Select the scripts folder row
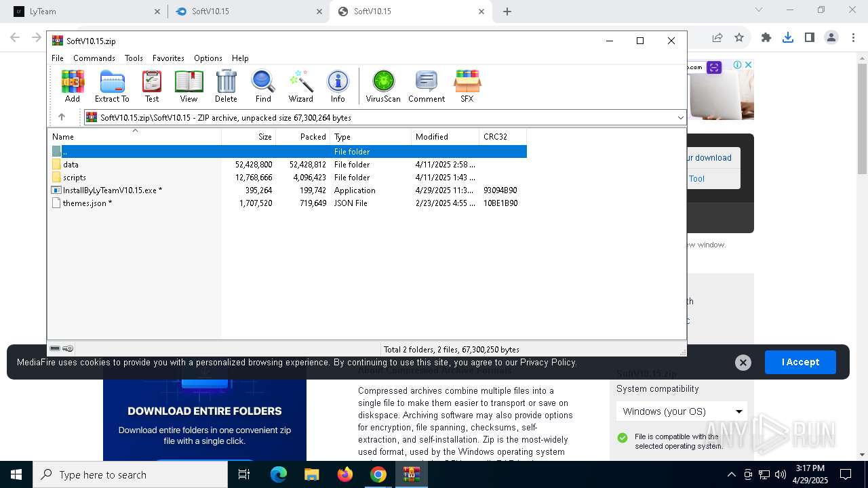868x488 pixels. click(x=288, y=178)
